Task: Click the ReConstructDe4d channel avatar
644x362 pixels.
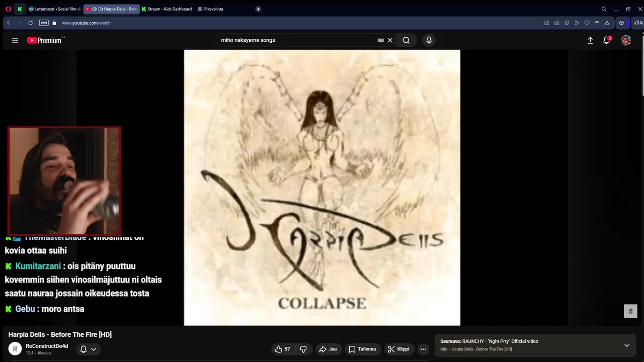Action: coord(15,348)
